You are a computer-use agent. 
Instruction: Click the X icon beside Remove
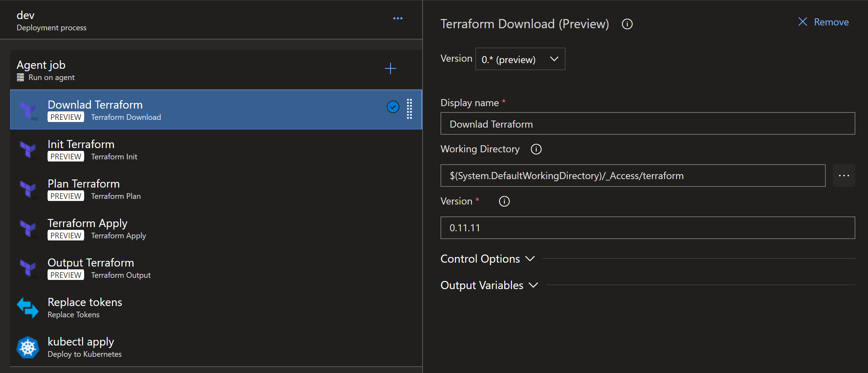tap(803, 22)
